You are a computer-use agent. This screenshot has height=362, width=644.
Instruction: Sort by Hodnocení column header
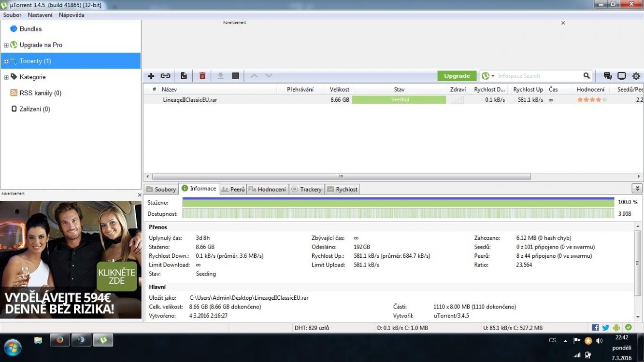point(590,89)
